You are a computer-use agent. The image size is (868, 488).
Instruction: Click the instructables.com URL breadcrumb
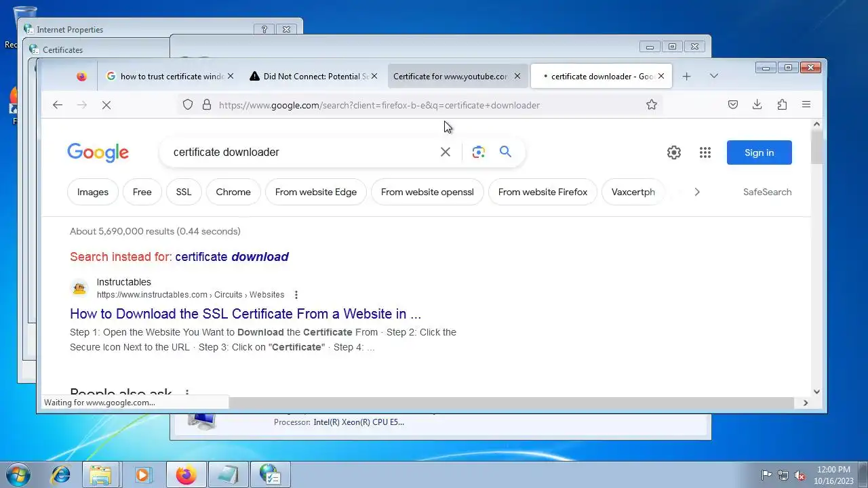click(x=191, y=295)
